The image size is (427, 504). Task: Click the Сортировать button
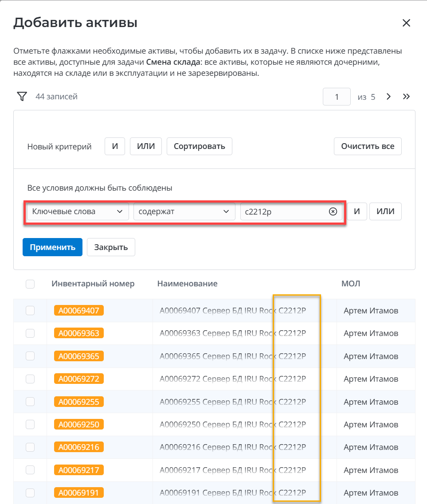199,146
